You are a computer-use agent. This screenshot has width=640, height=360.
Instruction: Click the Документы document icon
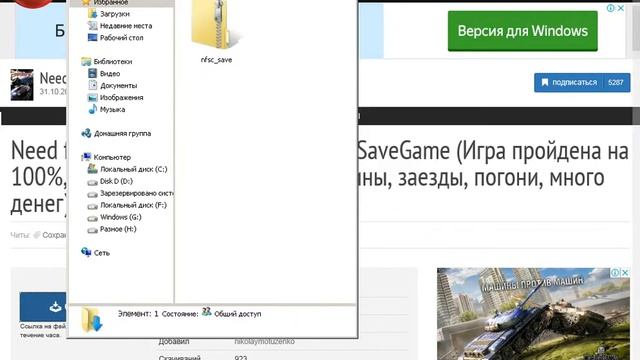[x=93, y=85]
